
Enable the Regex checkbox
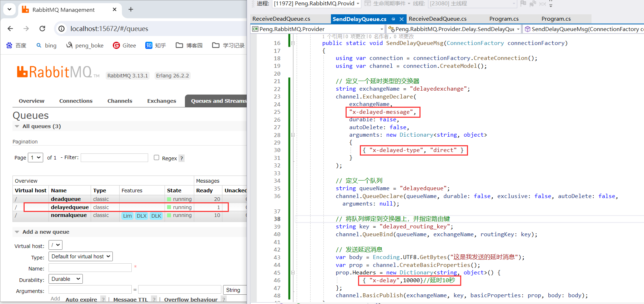[156, 157]
